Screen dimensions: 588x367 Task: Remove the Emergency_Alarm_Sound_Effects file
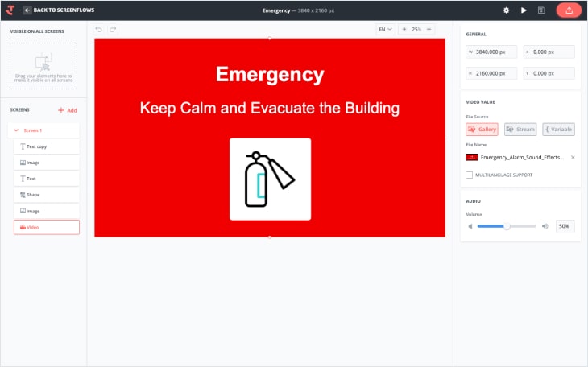pos(573,158)
